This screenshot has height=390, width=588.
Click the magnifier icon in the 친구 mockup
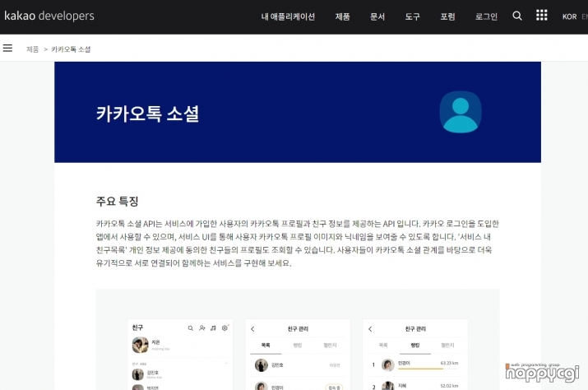click(191, 328)
